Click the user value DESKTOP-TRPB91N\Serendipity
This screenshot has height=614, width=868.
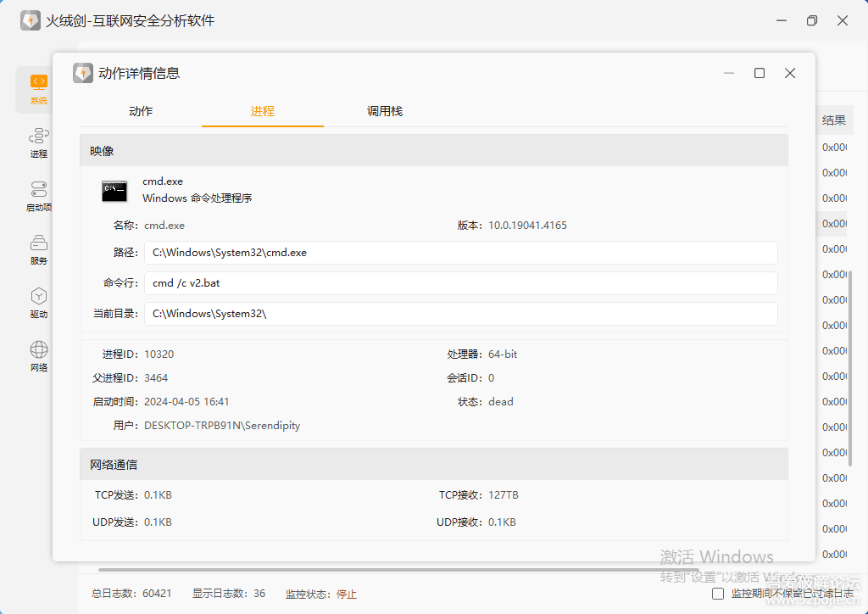(x=222, y=426)
